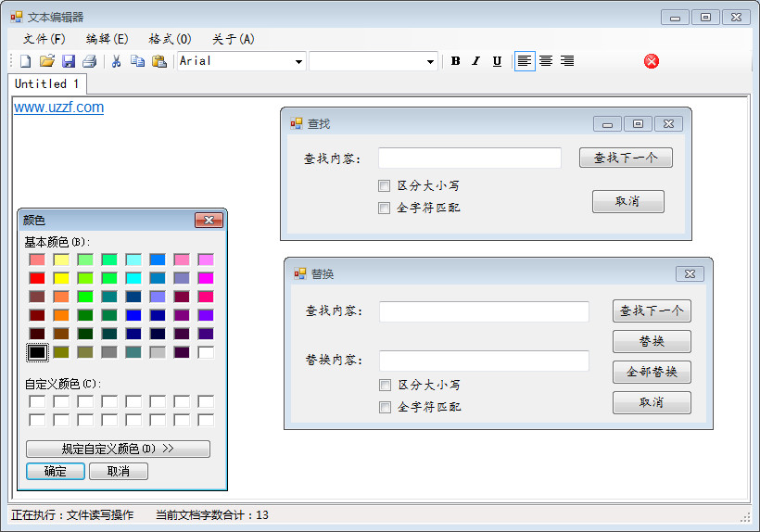Cut selection with the scissors icon
Screen dimensions: 760x532
coord(117,61)
